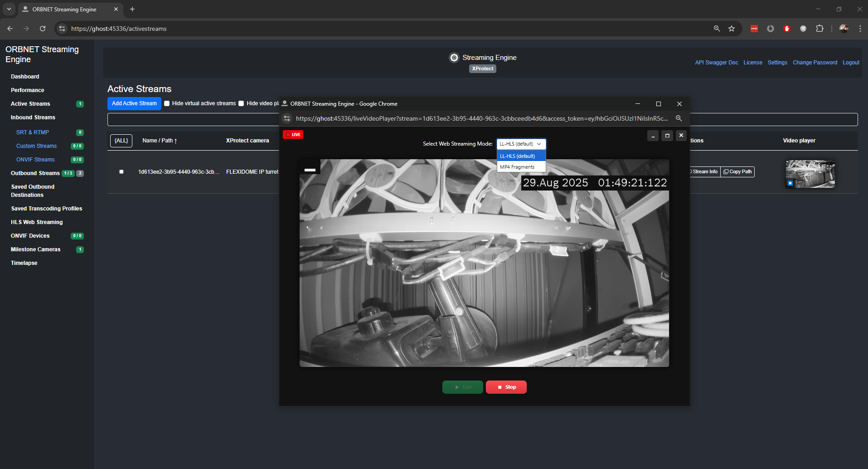Choose MP4 Fragments option

point(521,167)
